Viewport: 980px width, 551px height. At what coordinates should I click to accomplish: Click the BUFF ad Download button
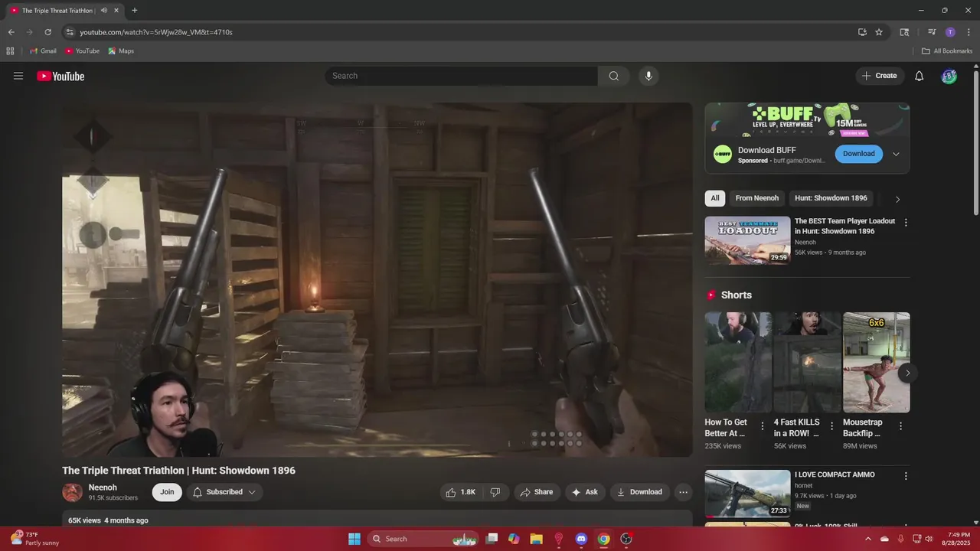(x=858, y=154)
